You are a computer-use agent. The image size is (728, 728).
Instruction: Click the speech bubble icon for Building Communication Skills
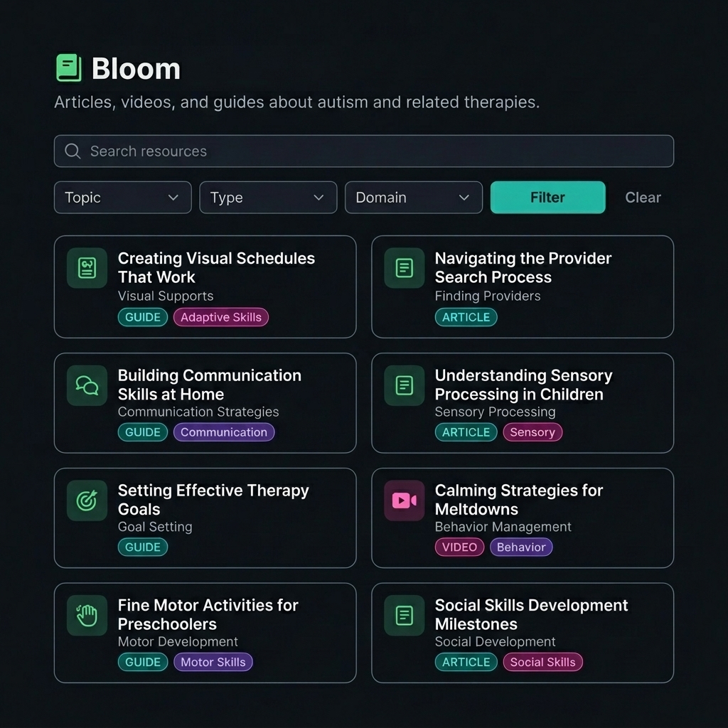coord(86,385)
